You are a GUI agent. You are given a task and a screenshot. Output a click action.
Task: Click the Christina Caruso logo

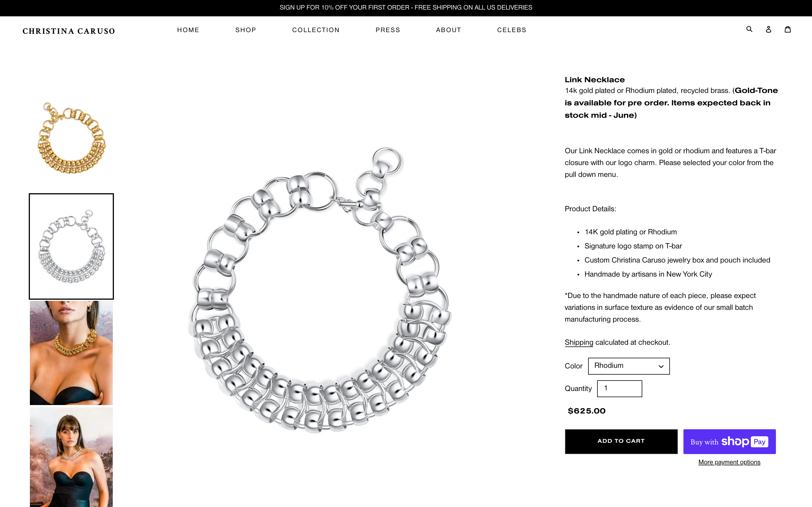coord(69,31)
